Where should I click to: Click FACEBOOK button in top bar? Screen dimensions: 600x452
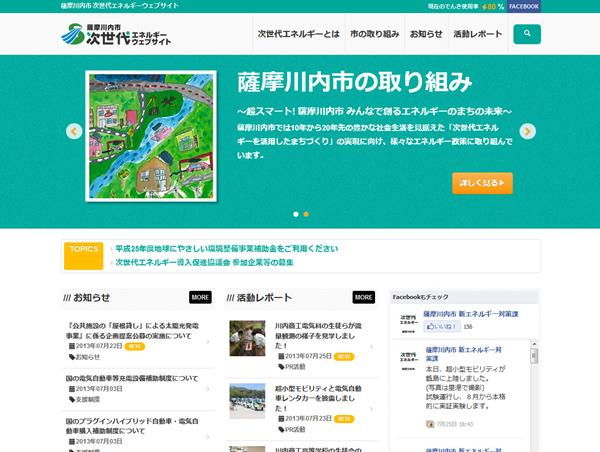[523, 7]
